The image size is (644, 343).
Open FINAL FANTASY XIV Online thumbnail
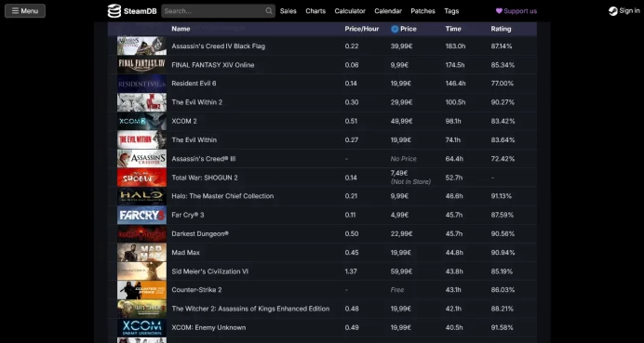[x=141, y=65]
